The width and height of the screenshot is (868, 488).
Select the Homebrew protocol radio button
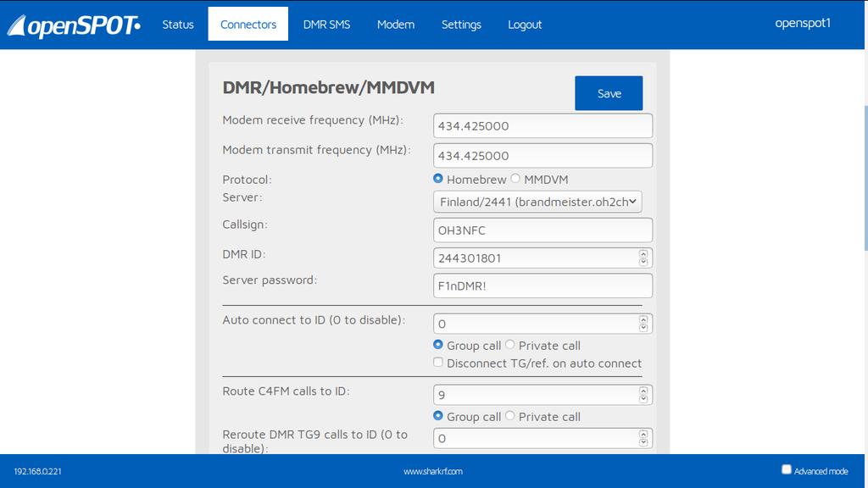(438, 178)
